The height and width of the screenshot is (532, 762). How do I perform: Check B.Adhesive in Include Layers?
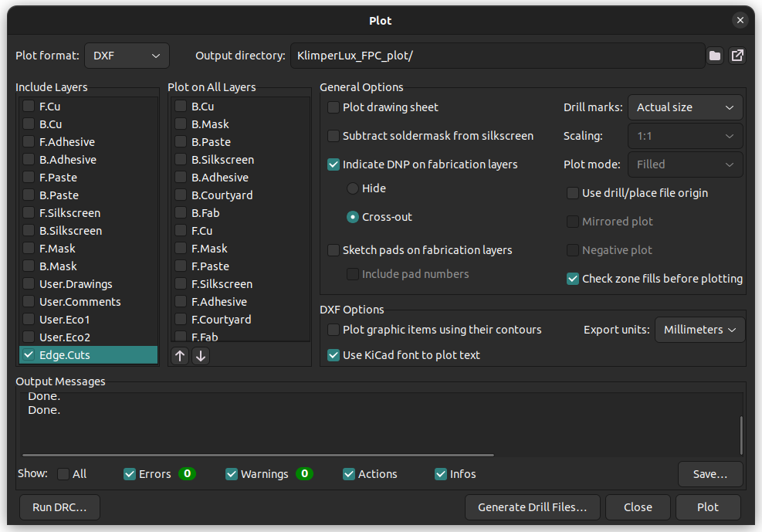(x=29, y=160)
